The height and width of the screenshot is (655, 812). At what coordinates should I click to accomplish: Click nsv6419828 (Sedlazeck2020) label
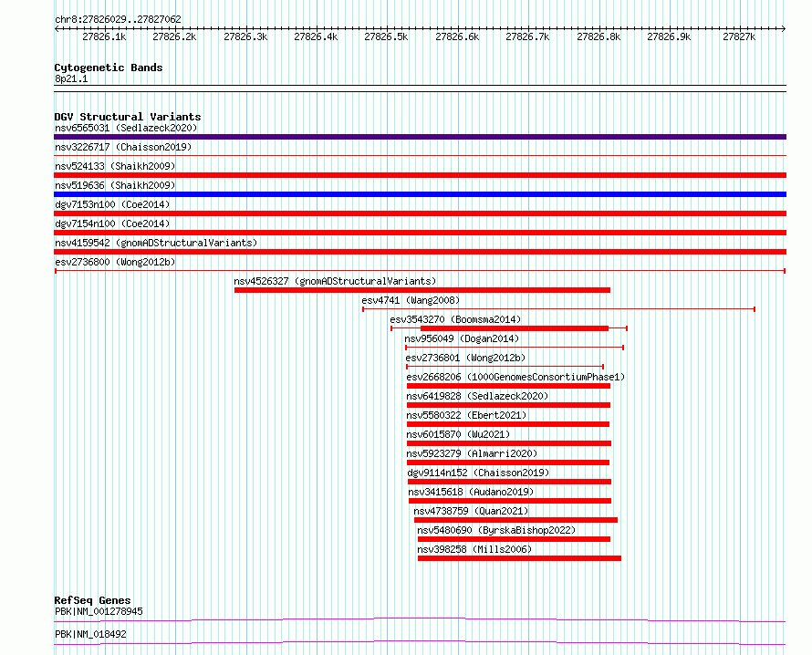(x=477, y=396)
